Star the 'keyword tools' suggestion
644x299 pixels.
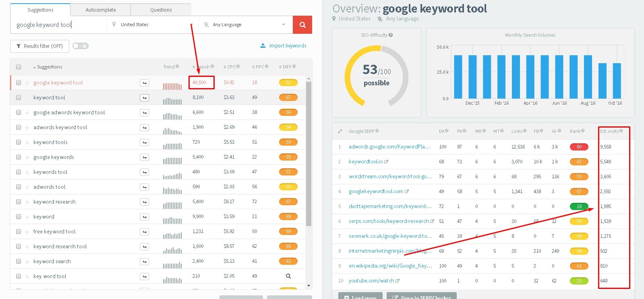[x=27, y=142]
